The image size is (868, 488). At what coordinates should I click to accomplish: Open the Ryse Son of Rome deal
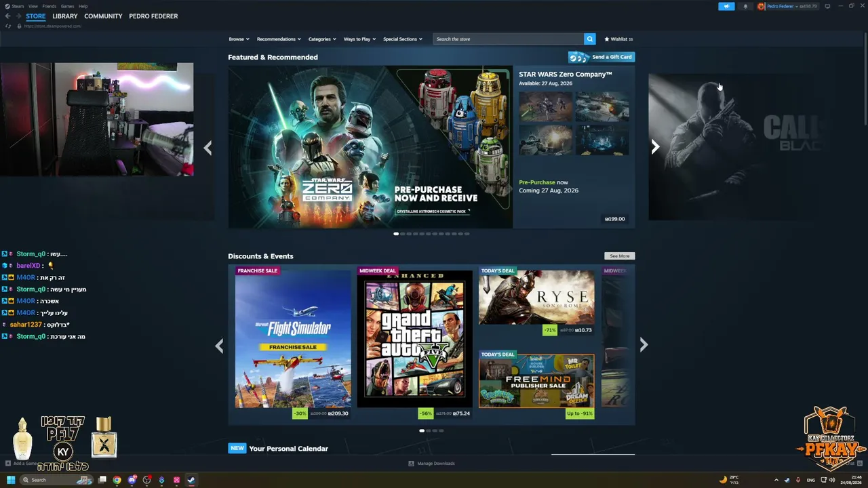tap(536, 298)
